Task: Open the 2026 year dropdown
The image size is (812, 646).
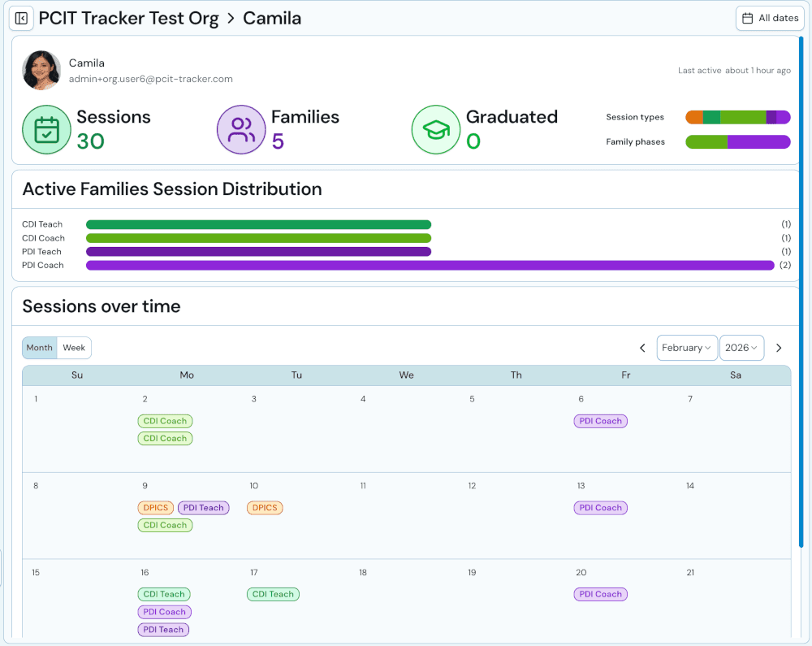Action: 741,347
